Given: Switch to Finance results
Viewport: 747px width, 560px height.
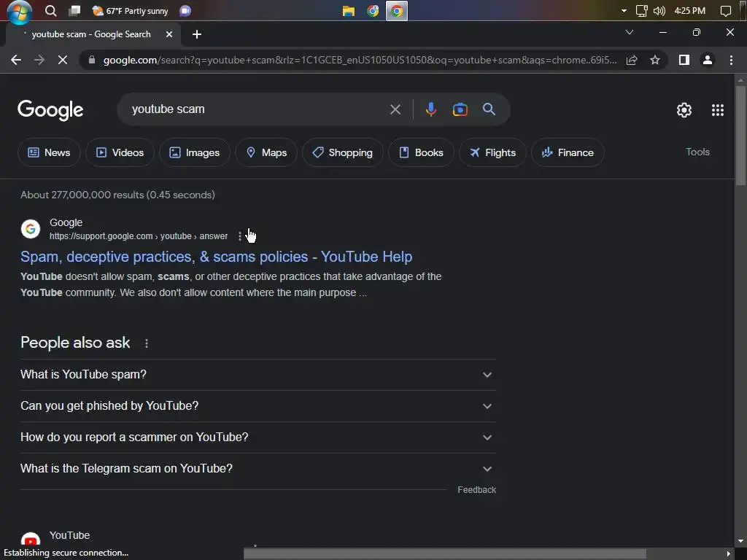Looking at the screenshot, I should (x=568, y=152).
